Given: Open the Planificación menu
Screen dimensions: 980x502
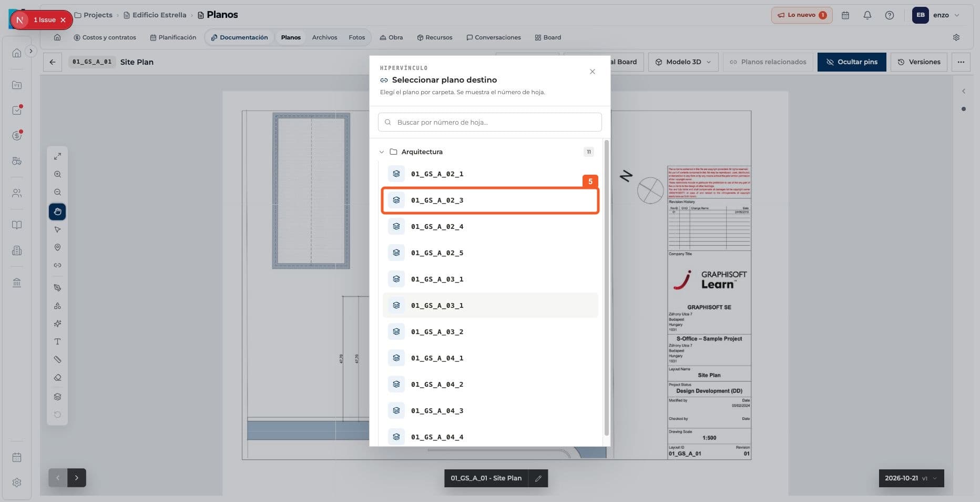Looking at the screenshot, I should click(x=173, y=37).
